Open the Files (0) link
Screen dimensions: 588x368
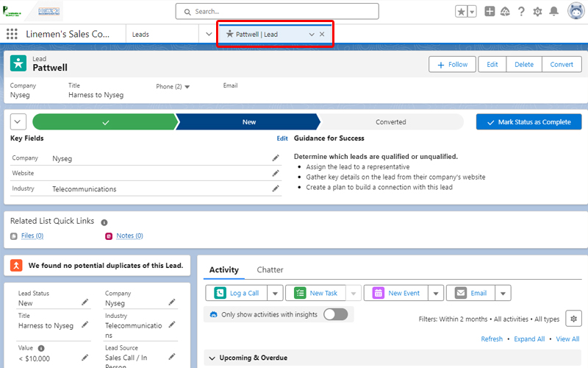(32, 236)
